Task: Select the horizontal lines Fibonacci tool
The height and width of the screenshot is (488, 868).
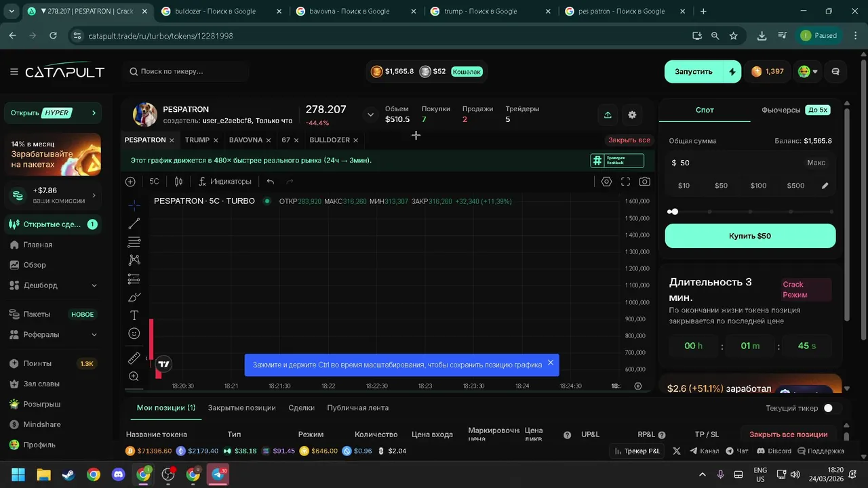Action: point(134,242)
